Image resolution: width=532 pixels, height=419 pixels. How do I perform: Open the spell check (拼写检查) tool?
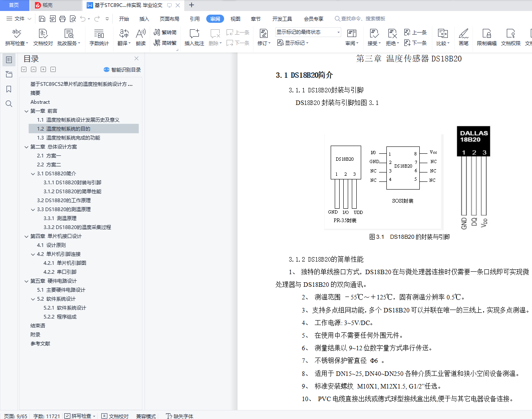click(x=17, y=37)
